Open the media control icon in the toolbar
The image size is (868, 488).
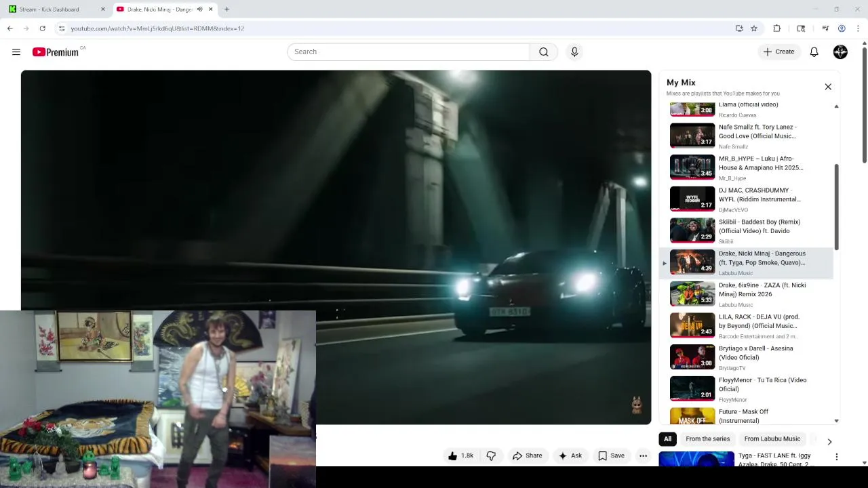(825, 28)
